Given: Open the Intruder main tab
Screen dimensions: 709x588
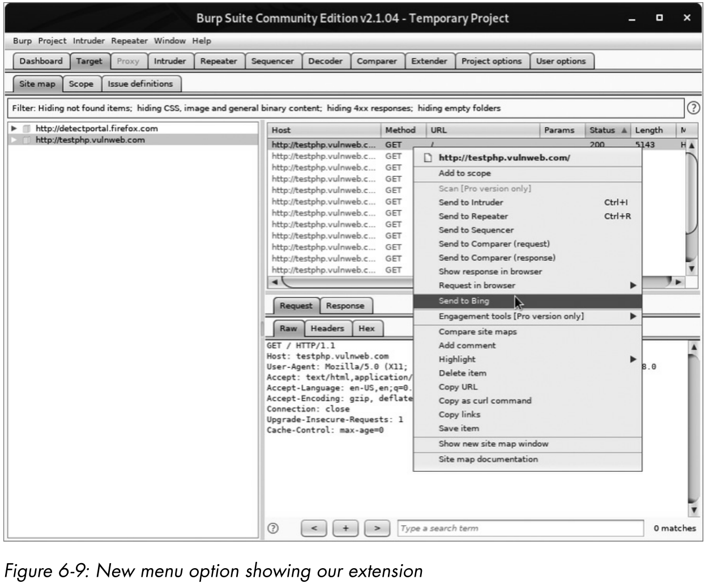Looking at the screenshot, I should [x=170, y=61].
